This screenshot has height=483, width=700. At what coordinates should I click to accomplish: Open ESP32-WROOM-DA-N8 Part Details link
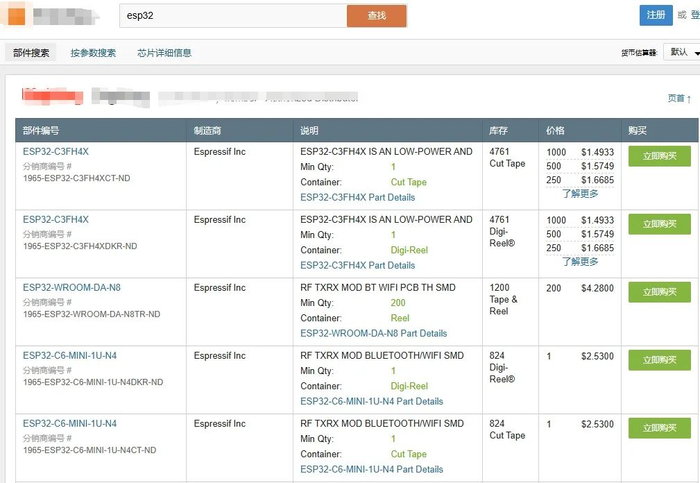point(374,333)
